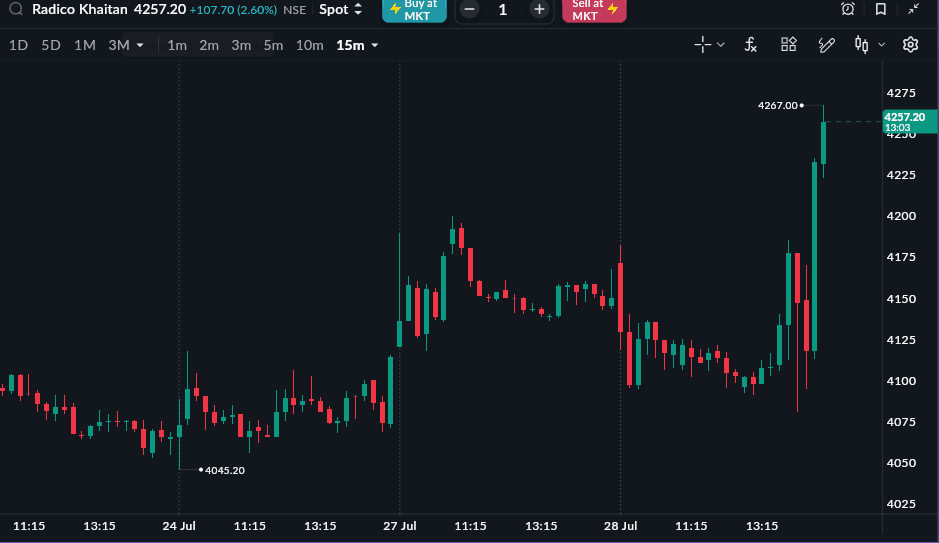Click the 4200 price axis label
939x543 pixels.
901,216
